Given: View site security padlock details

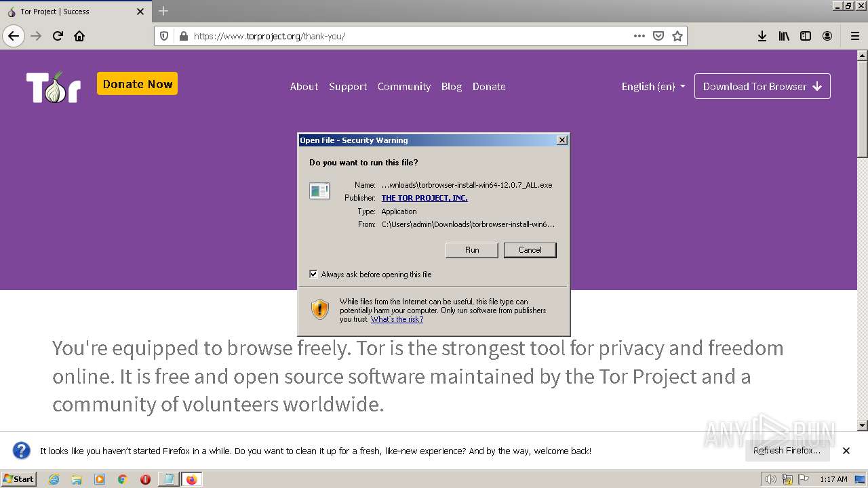Looking at the screenshot, I should click(182, 36).
